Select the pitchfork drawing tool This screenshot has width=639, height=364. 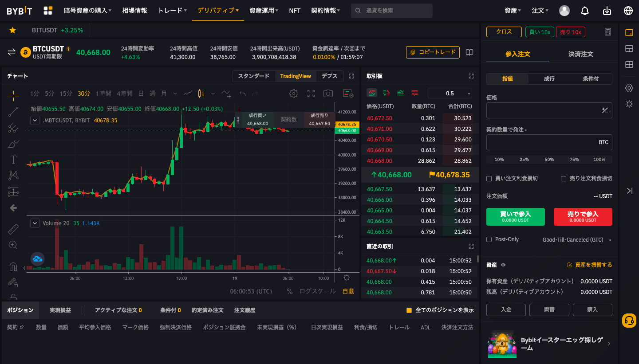pyautogui.click(x=13, y=128)
